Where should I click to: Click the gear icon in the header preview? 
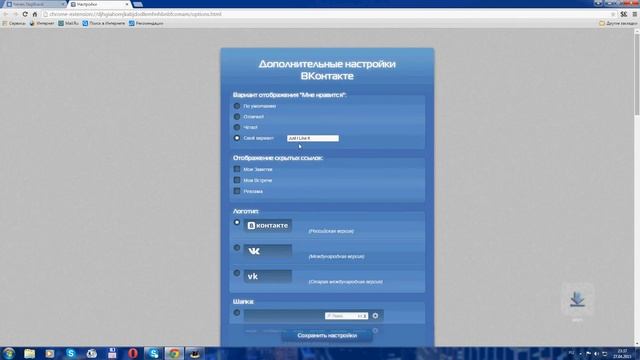(x=375, y=316)
